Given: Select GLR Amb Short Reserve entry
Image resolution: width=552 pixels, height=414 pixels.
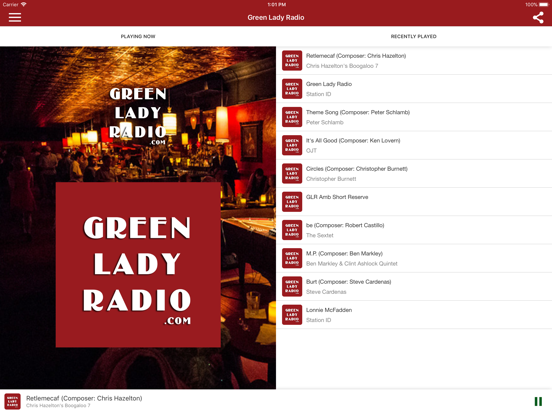Looking at the screenshot, I should [x=337, y=197].
